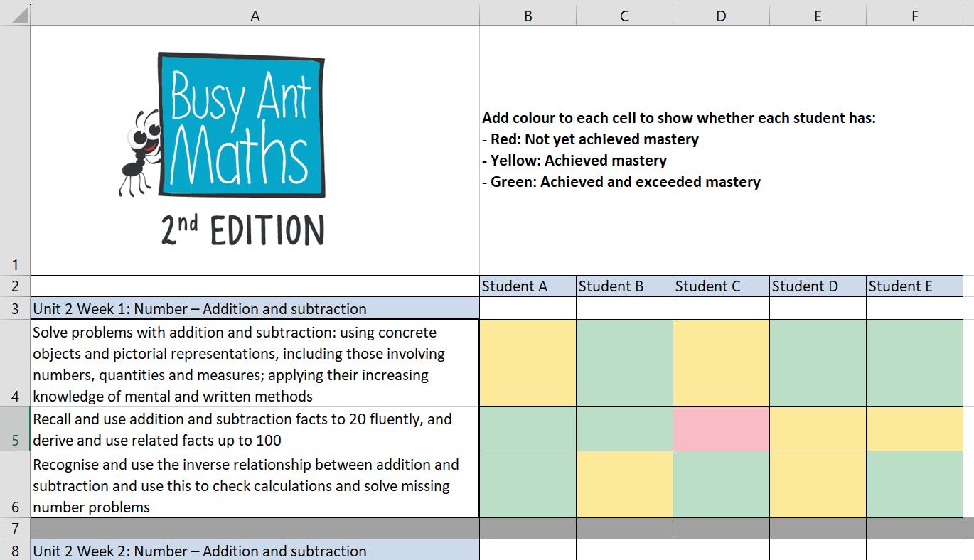Image resolution: width=974 pixels, height=560 pixels.
Task: Click the Busy Ant Maths logo image
Action: [222, 149]
